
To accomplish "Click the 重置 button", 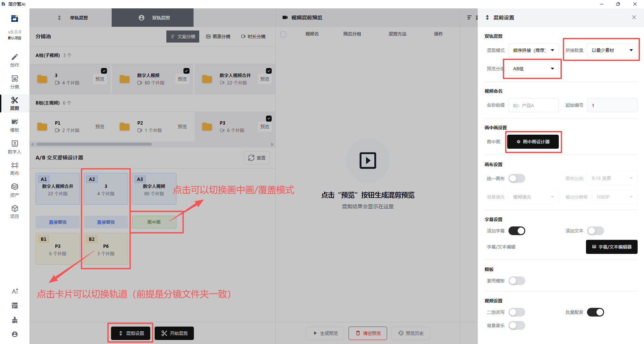I will pyautogui.click(x=257, y=158).
